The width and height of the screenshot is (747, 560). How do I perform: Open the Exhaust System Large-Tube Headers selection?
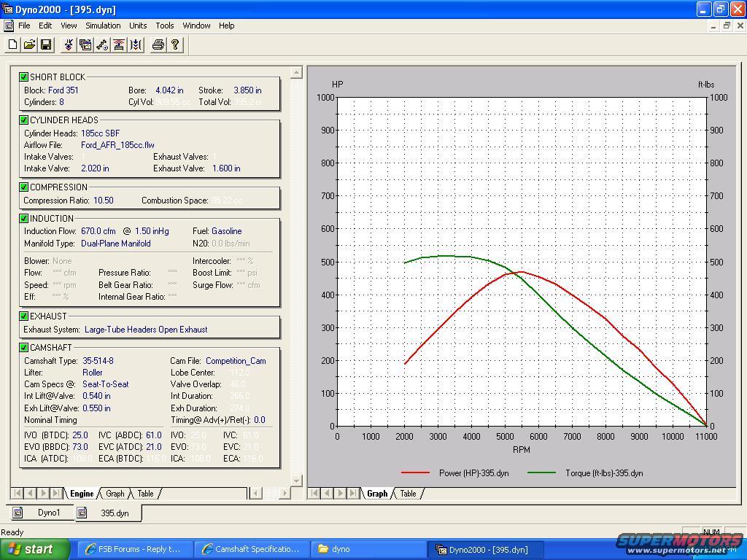[145, 330]
